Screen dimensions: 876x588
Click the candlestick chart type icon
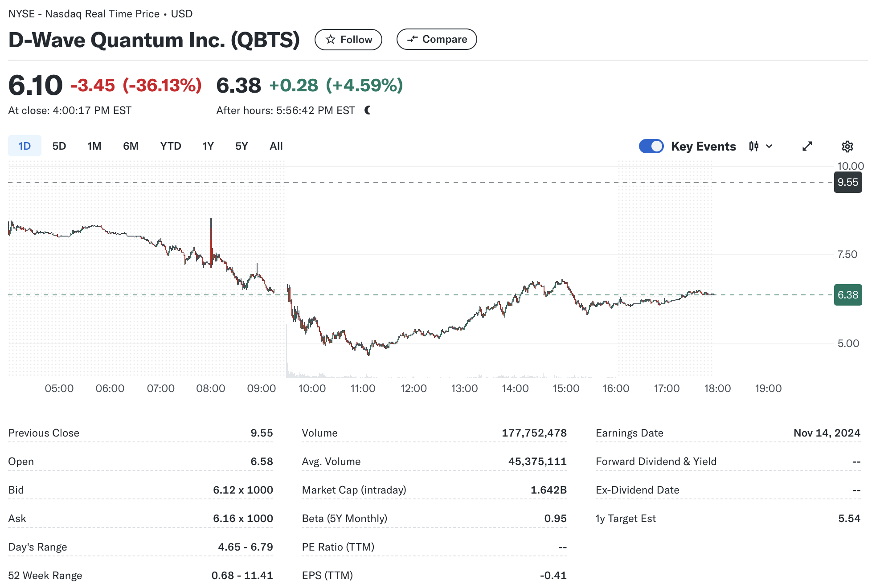753,146
